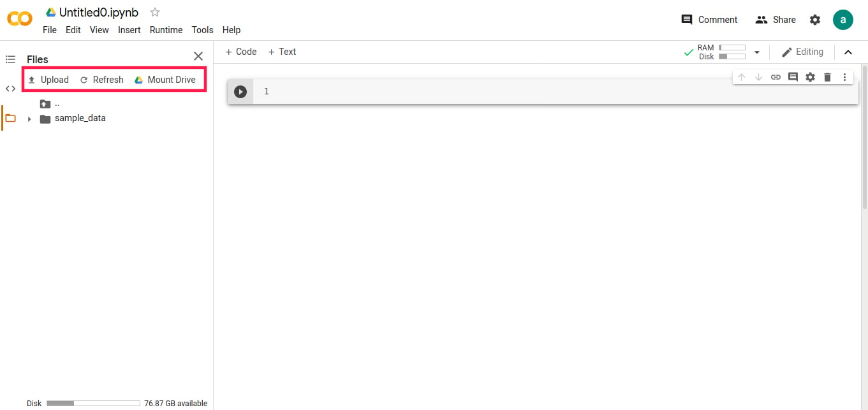This screenshot has height=410, width=868.
Task: Star the Untitled0.ipynb notebook
Action: coord(155,12)
